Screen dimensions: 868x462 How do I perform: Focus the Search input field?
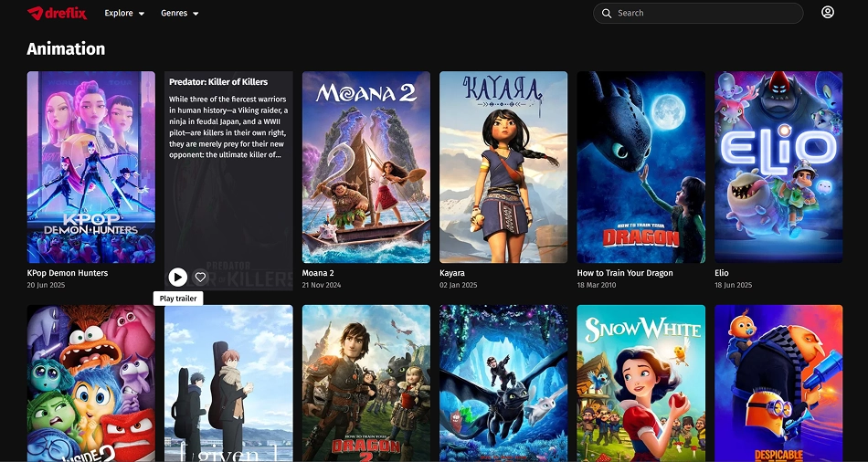pos(698,14)
